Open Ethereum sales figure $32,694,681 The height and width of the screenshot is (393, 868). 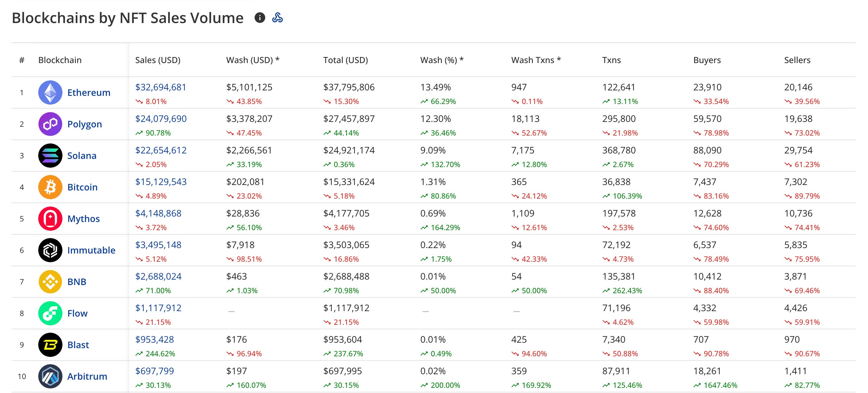[160, 87]
